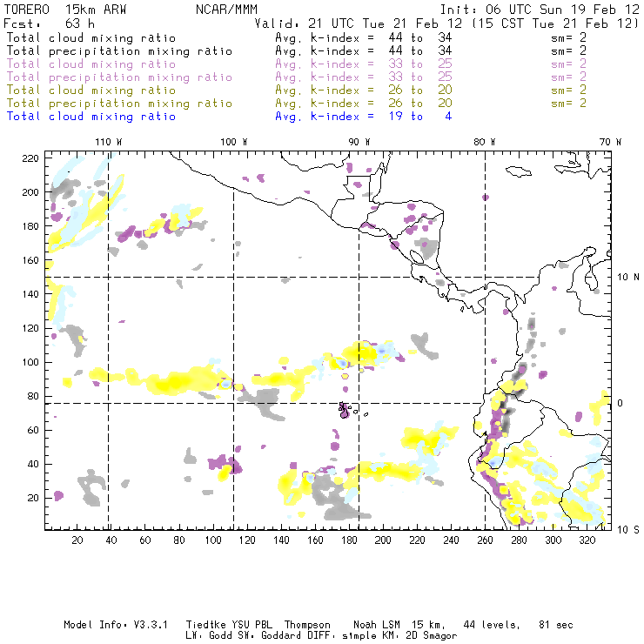Select the "Thompson" microphysics label
This screenshot has width=644, height=644.
tap(307, 625)
